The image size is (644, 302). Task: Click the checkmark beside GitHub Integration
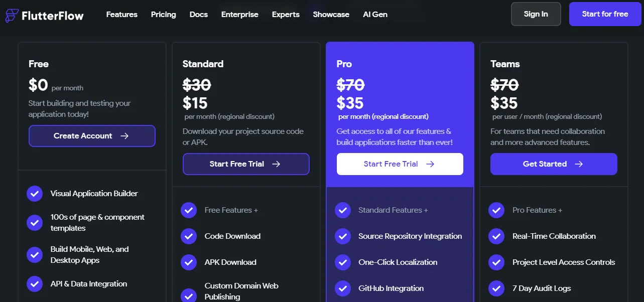coord(343,288)
